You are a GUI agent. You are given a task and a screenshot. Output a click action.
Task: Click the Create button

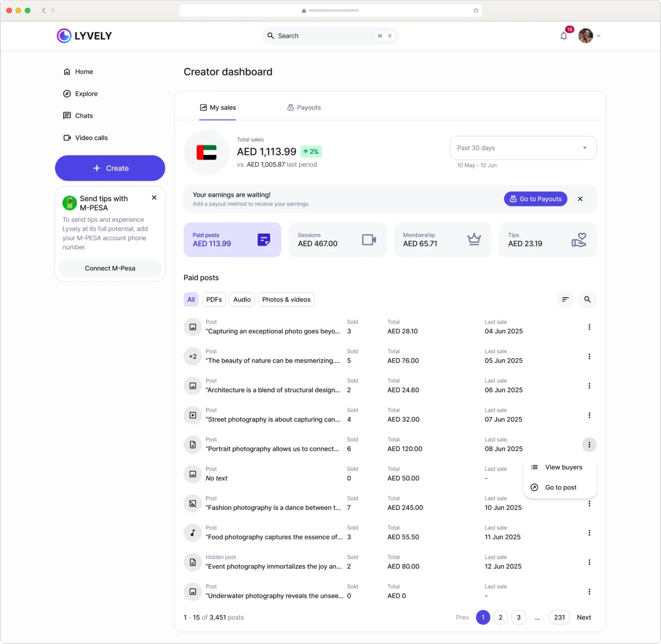coord(110,168)
